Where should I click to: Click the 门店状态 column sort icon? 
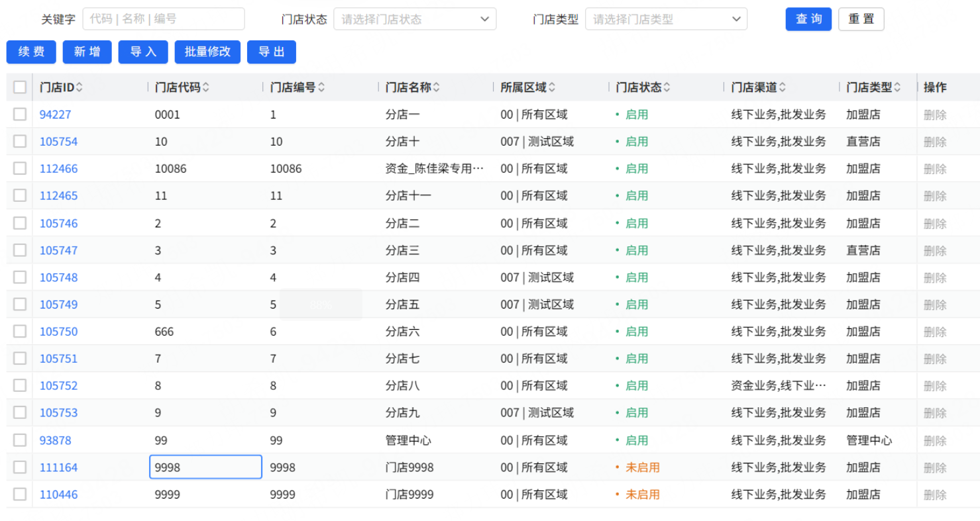click(x=667, y=87)
